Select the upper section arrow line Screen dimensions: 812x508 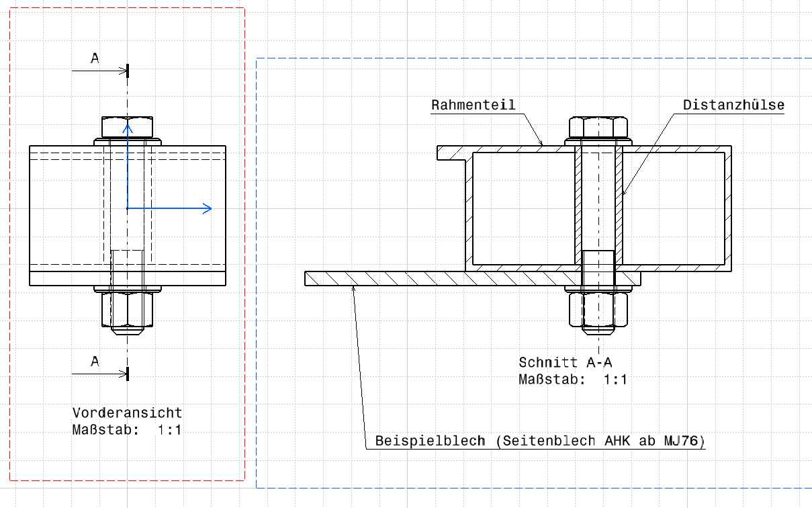[x=99, y=70]
